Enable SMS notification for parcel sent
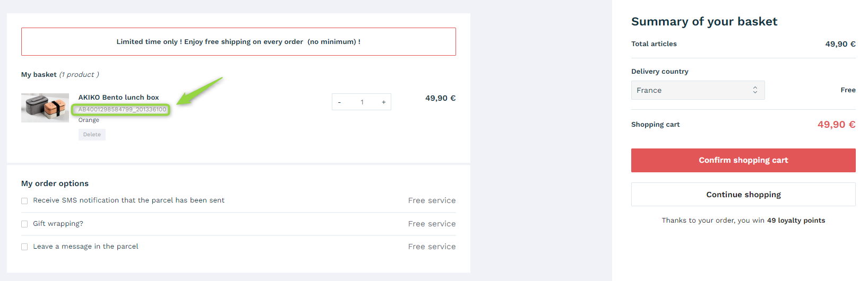868x281 pixels. coord(24,201)
